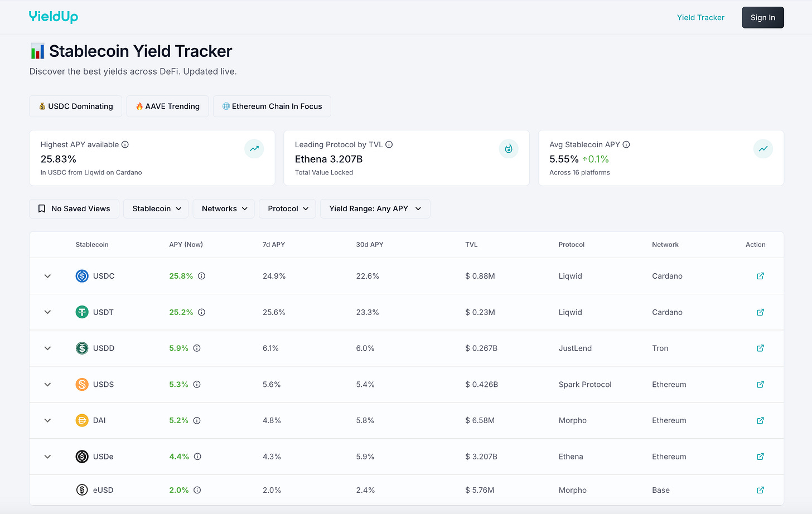Open external link for USDD JustLend row
This screenshot has width=812, height=514.
[x=760, y=348]
